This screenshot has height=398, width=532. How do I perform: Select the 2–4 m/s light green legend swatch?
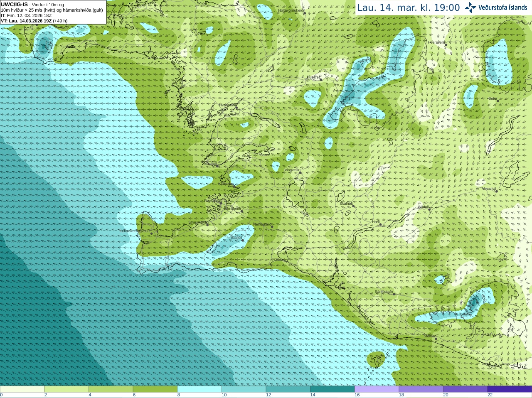[x=66, y=389]
